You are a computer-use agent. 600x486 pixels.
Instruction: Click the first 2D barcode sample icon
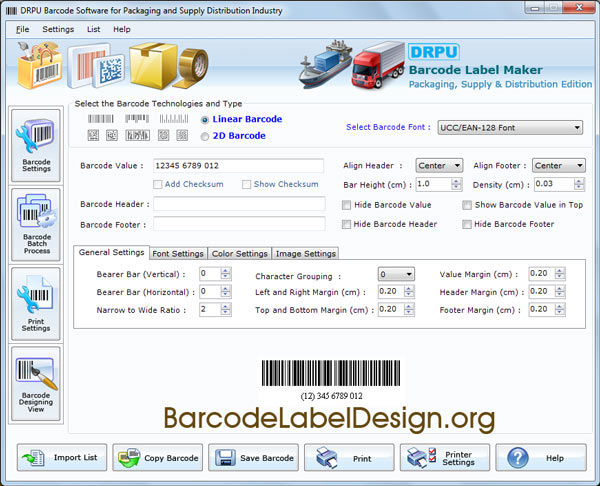pyautogui.click(x=93, y=135)
